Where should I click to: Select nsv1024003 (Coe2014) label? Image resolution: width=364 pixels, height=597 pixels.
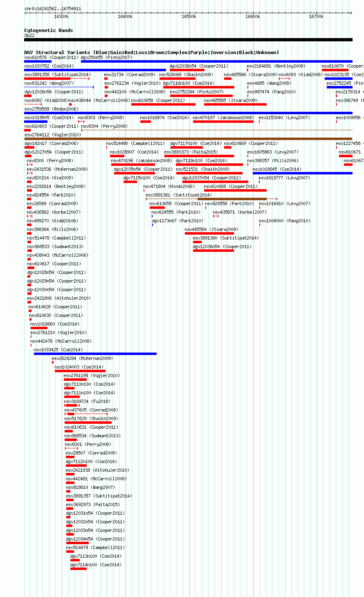point(79,367)
